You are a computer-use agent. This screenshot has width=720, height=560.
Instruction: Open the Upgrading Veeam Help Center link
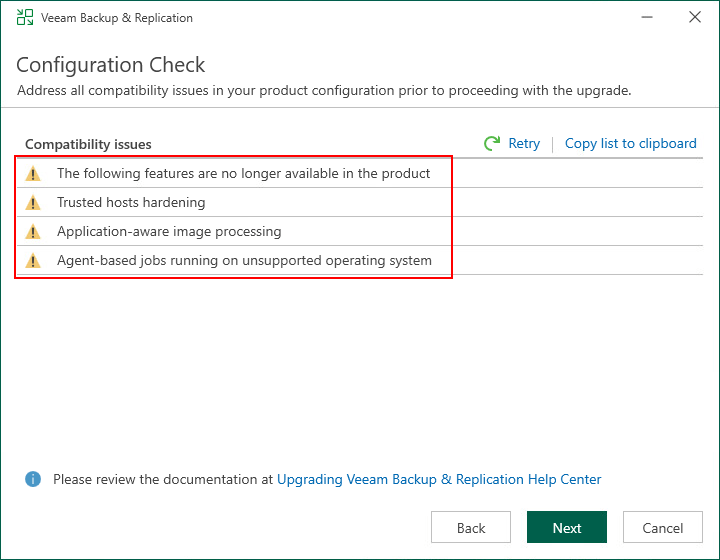point(439,480)
